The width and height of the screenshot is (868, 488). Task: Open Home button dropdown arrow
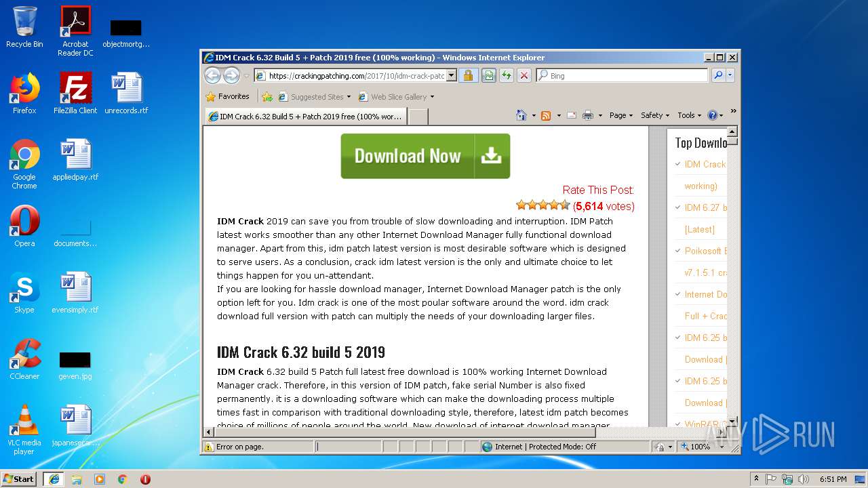[x=534, y=115]
